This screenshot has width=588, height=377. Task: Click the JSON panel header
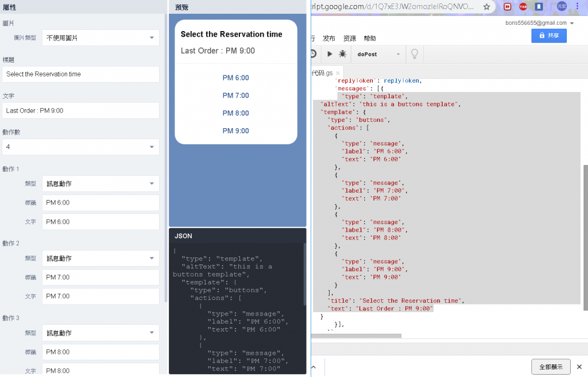point(237,236)
